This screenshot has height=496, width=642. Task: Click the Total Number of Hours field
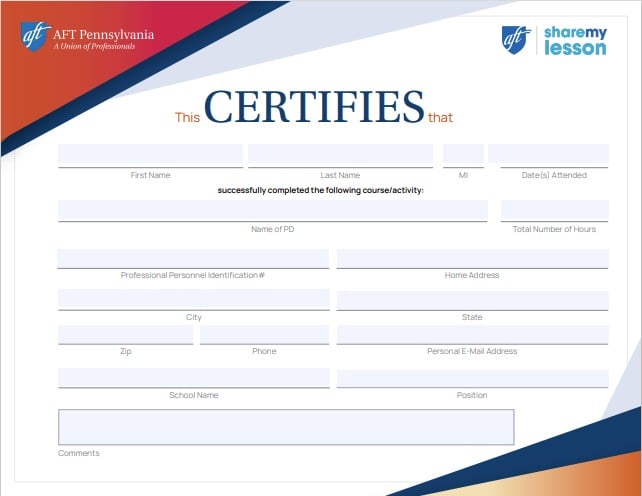pos(554,210)
